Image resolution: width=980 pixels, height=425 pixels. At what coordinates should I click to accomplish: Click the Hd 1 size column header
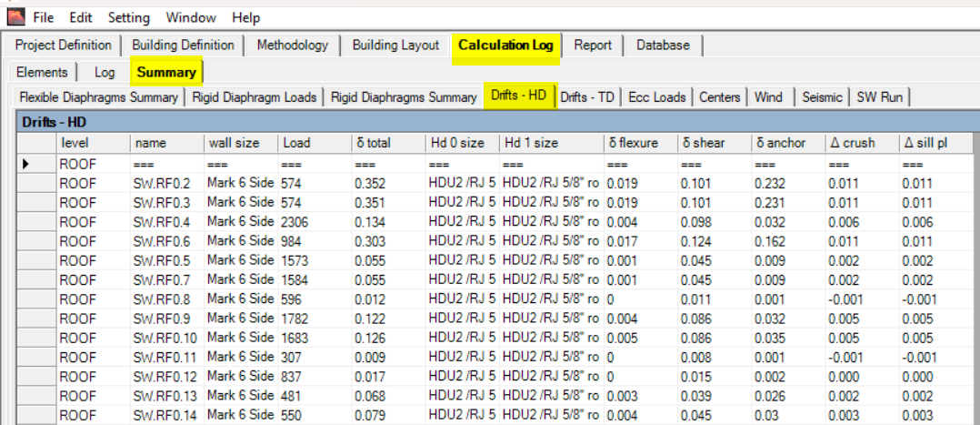[x=551, y=143]
